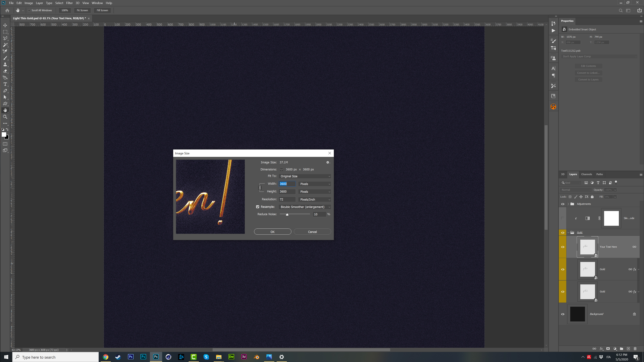Screen dimensions: 644x362
Task: Add a new layer in Layers panel
Action: [x=628, y=349]
